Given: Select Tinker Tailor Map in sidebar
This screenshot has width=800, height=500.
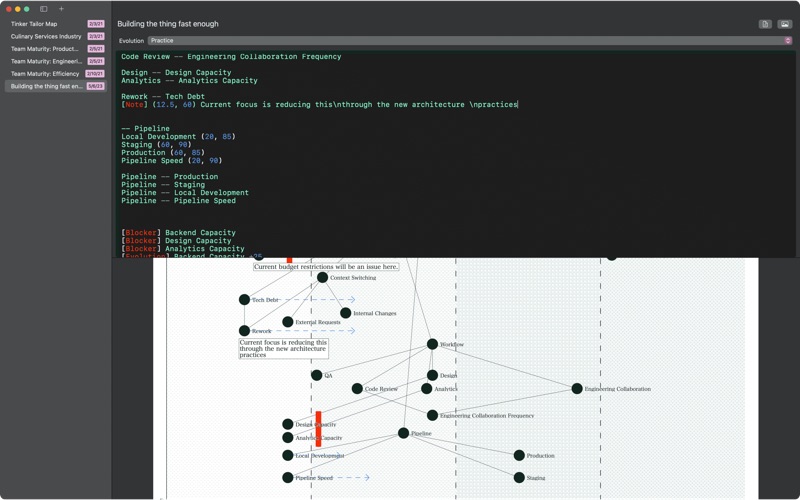Looking at the screenshot, I should [x=56, y=24].
